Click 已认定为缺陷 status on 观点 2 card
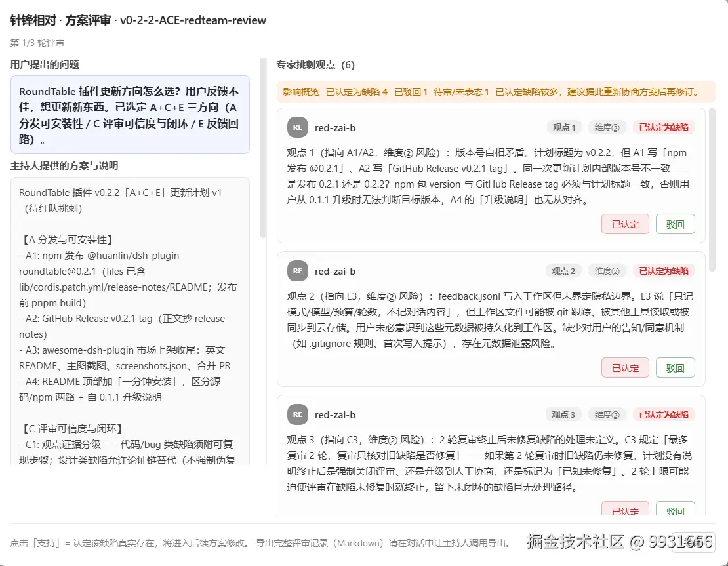 point(664,271)
